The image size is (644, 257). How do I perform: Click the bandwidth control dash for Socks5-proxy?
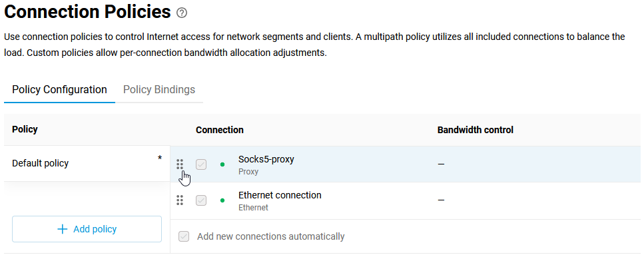pyautogui.click(x=441, y=164)
